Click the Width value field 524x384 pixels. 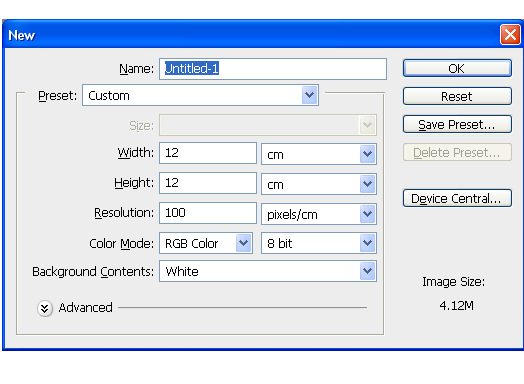click(208, 153)
